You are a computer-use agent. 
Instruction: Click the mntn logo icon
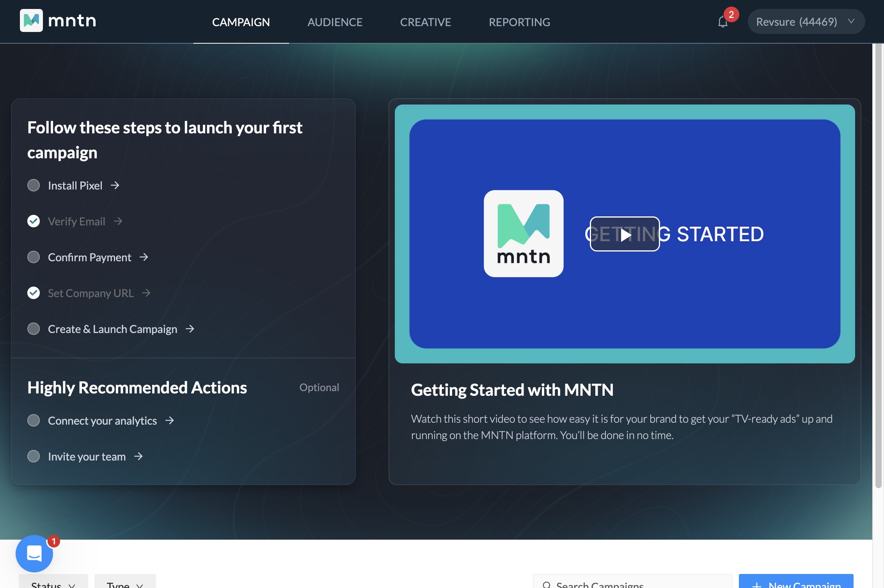[x=31, y=21]
